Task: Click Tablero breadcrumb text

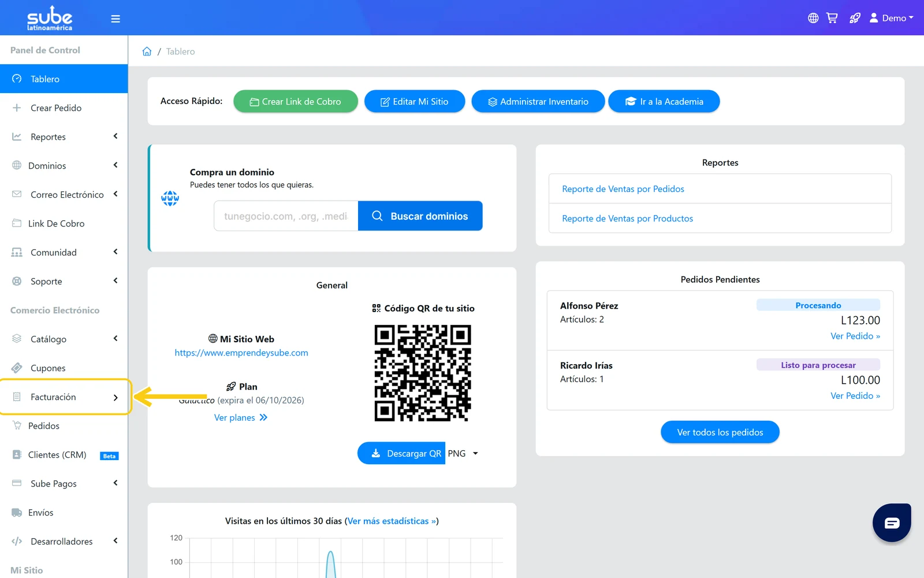Action: click(x=180, y=51)
